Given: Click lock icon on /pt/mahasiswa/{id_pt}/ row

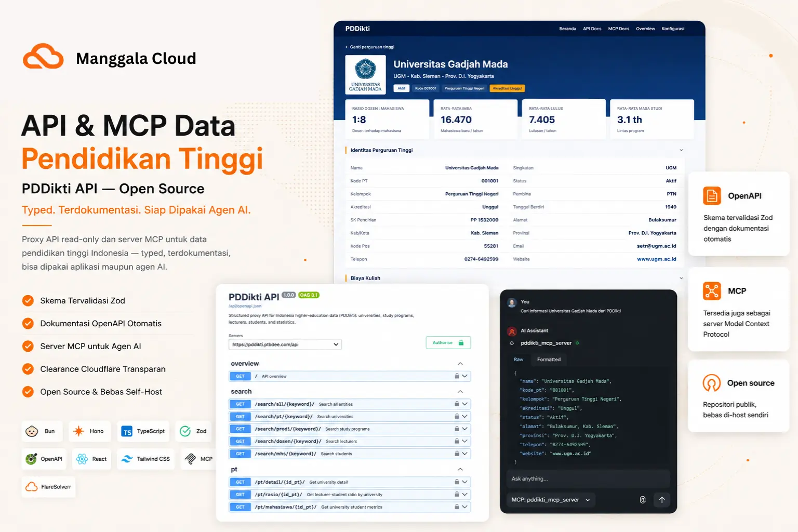Looking at the screenshot, I should coord(457,507).
